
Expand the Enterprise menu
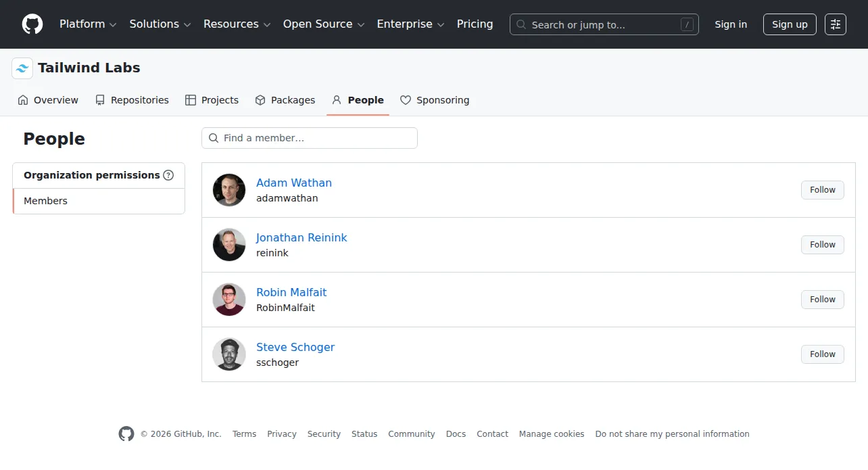(410, 24)
